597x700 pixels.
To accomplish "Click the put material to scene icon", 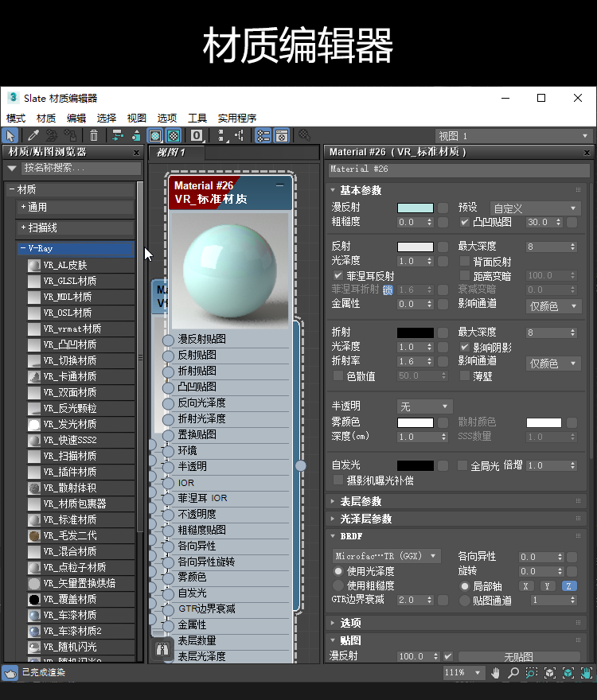I will [52, 135].
